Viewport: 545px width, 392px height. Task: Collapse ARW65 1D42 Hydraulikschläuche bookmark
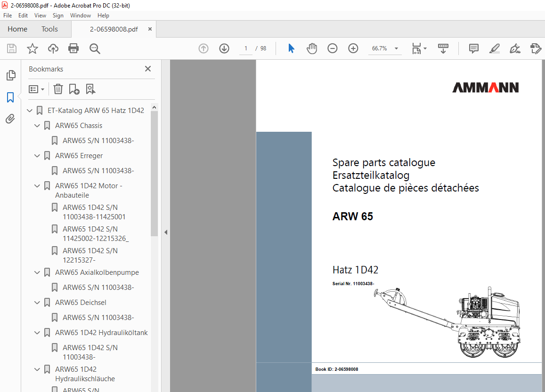click(37, 369)
